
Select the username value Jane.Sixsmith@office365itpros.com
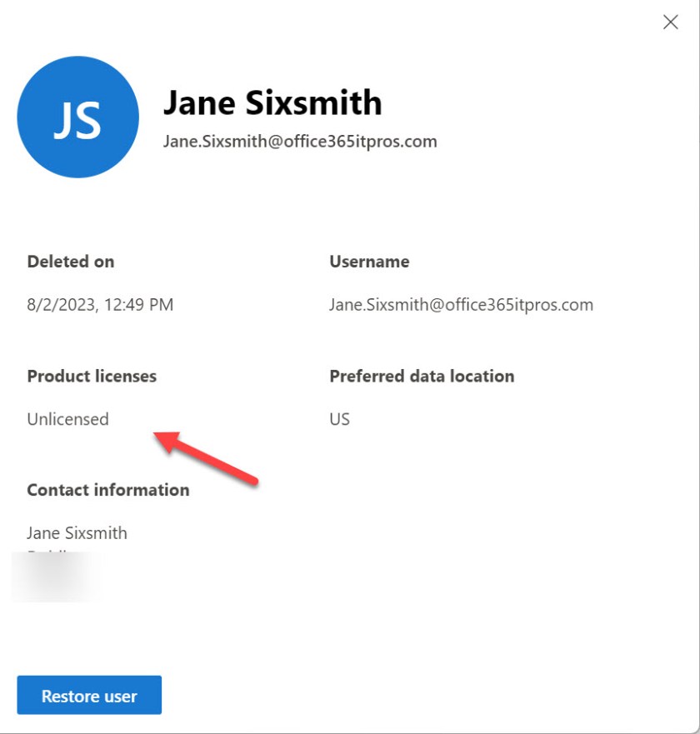461,305
